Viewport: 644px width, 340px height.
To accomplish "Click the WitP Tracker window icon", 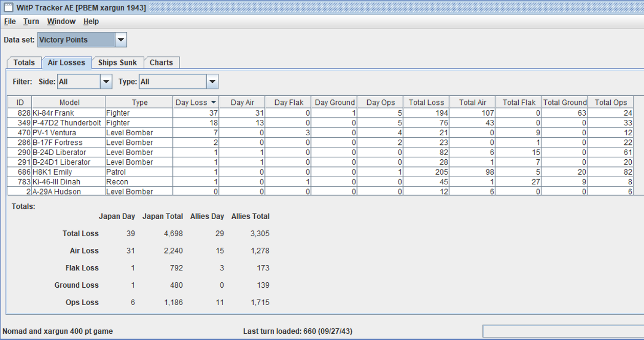I will pos(8,8).
